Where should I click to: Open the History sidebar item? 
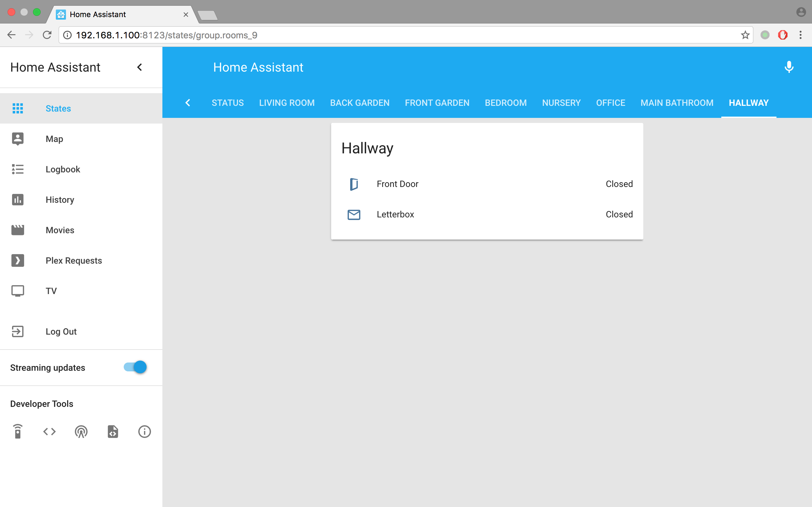[60, 200]
